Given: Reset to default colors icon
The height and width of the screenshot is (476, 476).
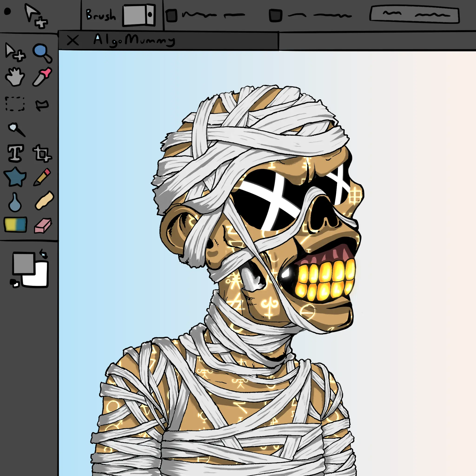Looking at the screenshot, I should coord(14,283).
